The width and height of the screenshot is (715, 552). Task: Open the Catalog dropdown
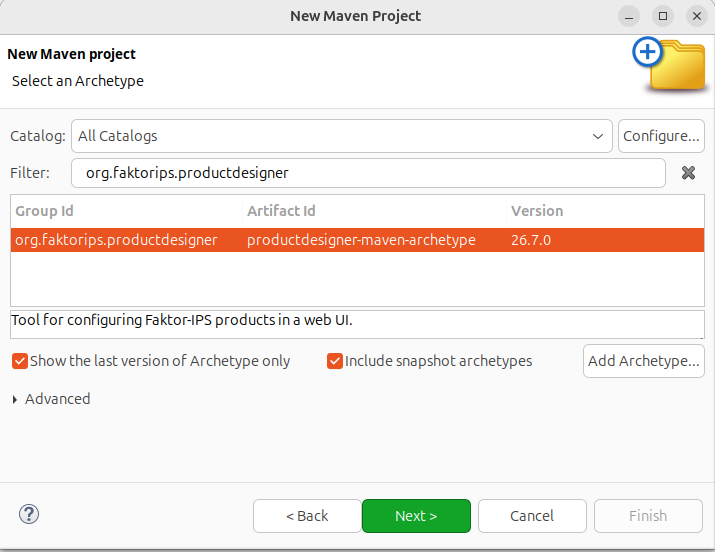pos(342,136)
